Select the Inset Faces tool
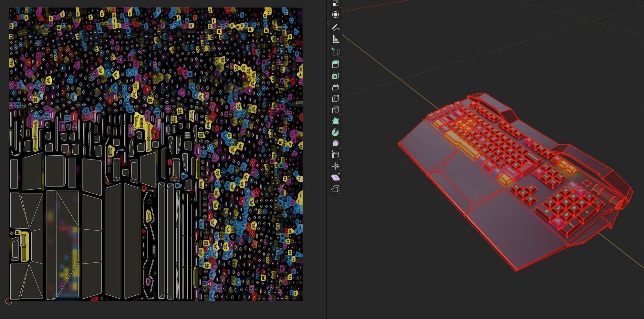 coord(336,76)
